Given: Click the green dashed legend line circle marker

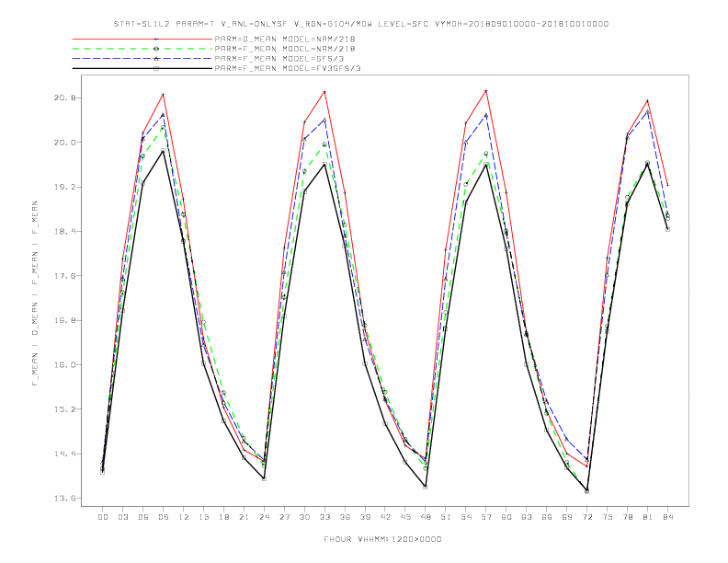Looking at the screenshot, I should coord(156,49).
